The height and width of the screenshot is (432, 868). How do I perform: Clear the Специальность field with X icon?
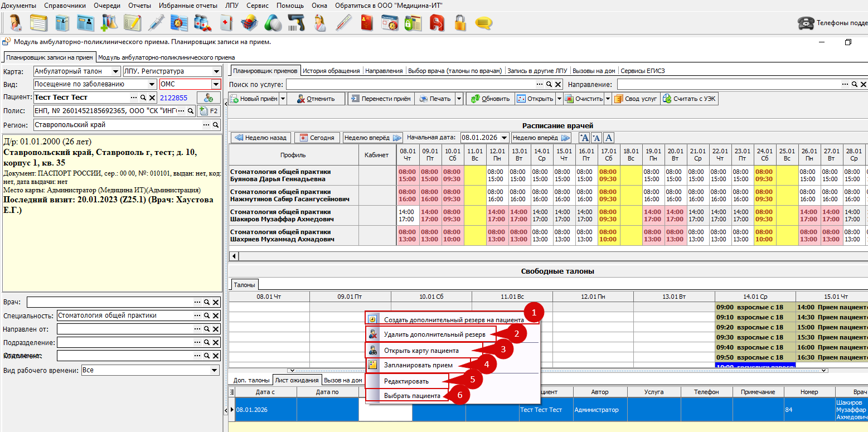tap(216, 315)
